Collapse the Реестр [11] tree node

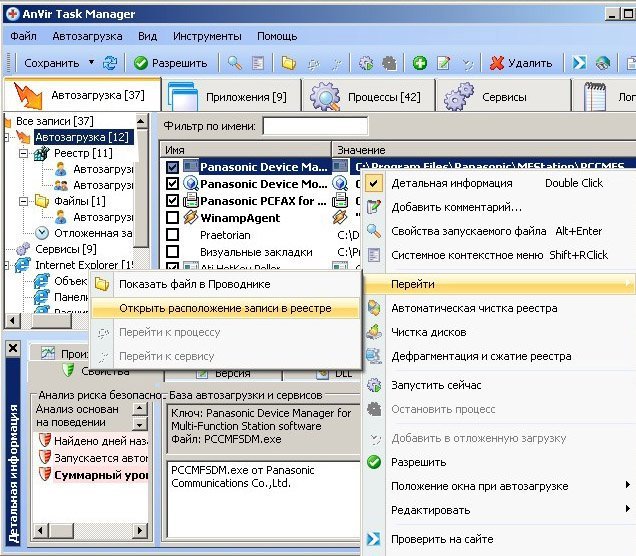pos(24,153)
